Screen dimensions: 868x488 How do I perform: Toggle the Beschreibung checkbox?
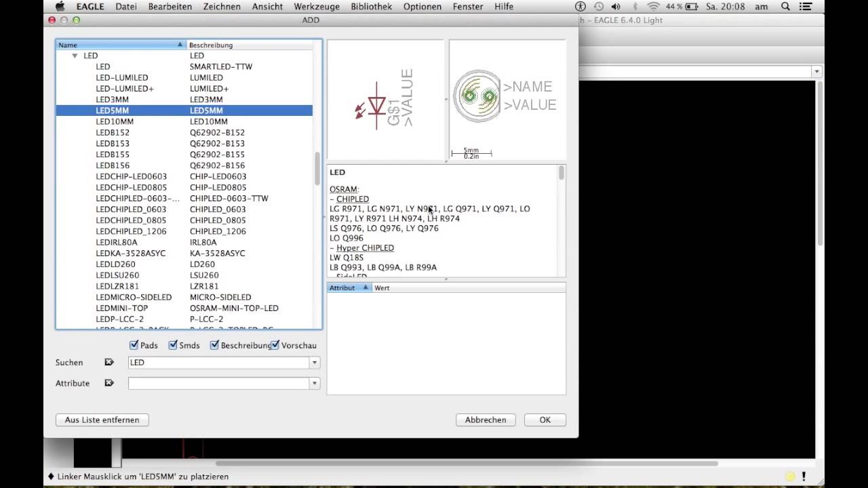[x=214, y=345]
